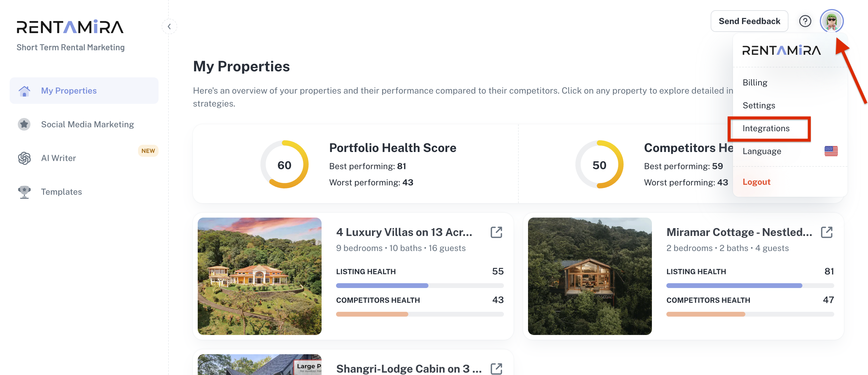This screenshot has height=375, width=868.
Task: Open Billing from the profile menu
Action: [755, 83]
